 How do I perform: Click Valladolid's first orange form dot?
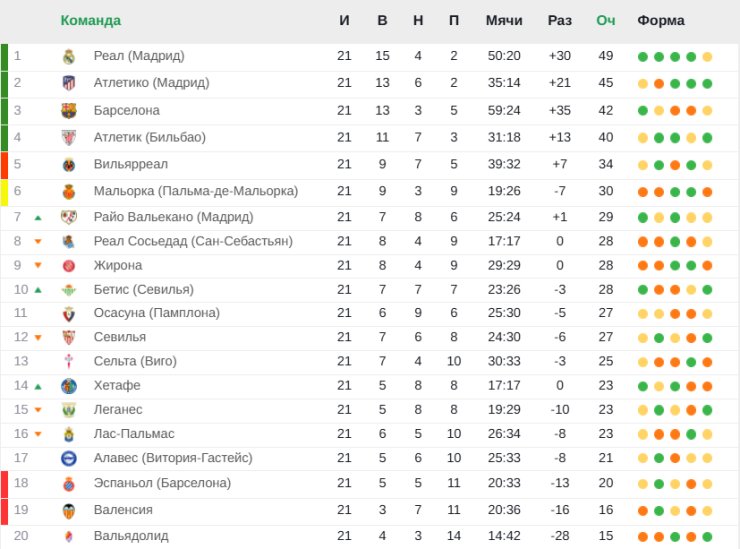643,537
